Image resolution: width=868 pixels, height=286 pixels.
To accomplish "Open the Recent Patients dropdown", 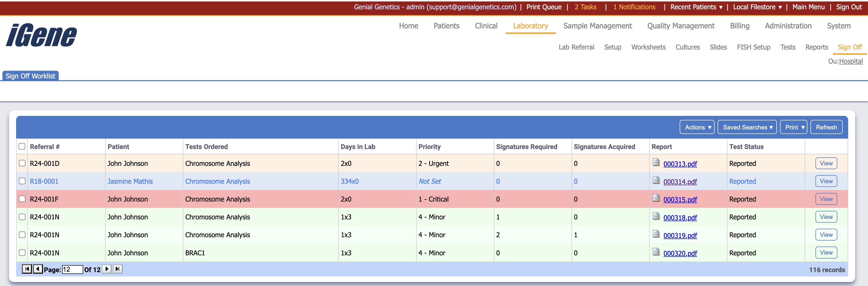I will point(696,7).
